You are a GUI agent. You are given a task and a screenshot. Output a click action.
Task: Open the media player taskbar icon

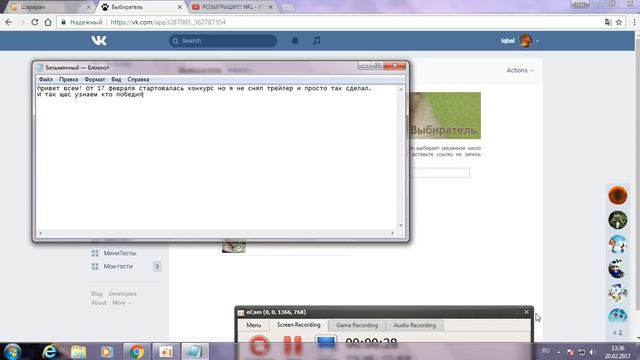107,351
